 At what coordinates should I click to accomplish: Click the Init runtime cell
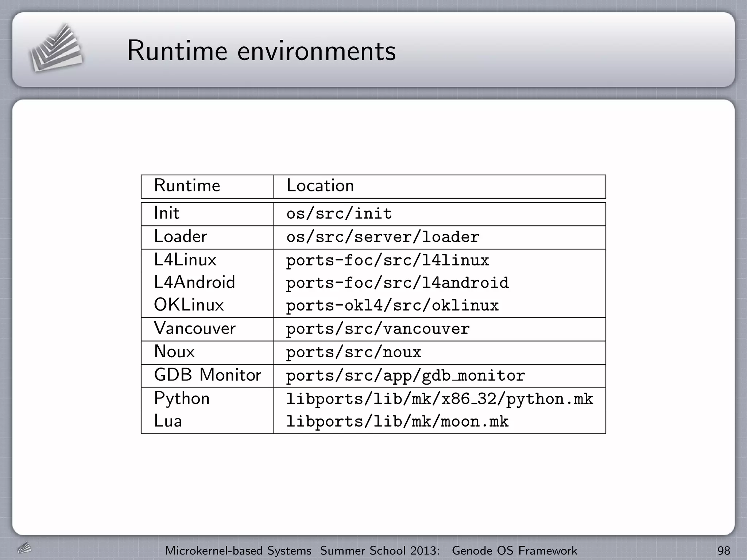(x=167, y=213)
